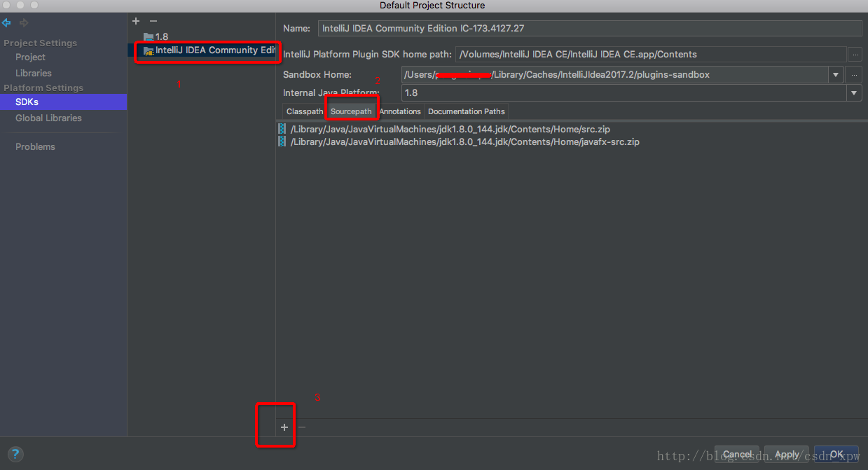Switch to Documentation Paths tab

click(x=466, y=111)
